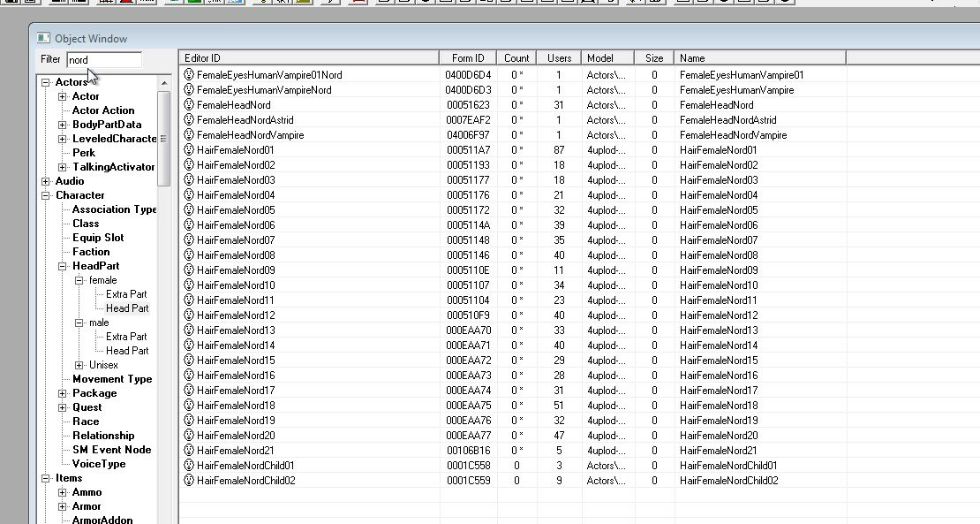Select the Movement Type tree item
The height and width of the screenshot is (524, 980).
click(112, 379)
